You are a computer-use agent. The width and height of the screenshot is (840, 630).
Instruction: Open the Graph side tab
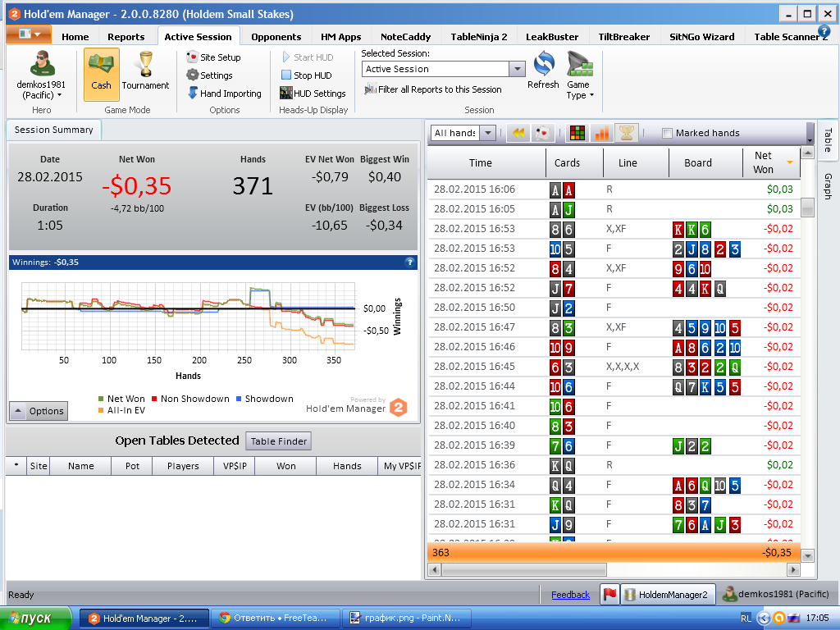(828, 186)
